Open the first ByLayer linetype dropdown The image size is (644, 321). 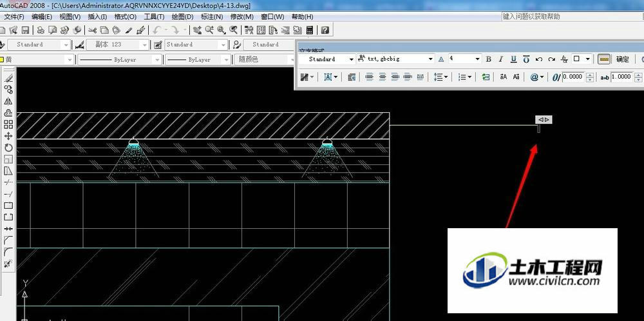pyautogui.click(x=157, y=59)
